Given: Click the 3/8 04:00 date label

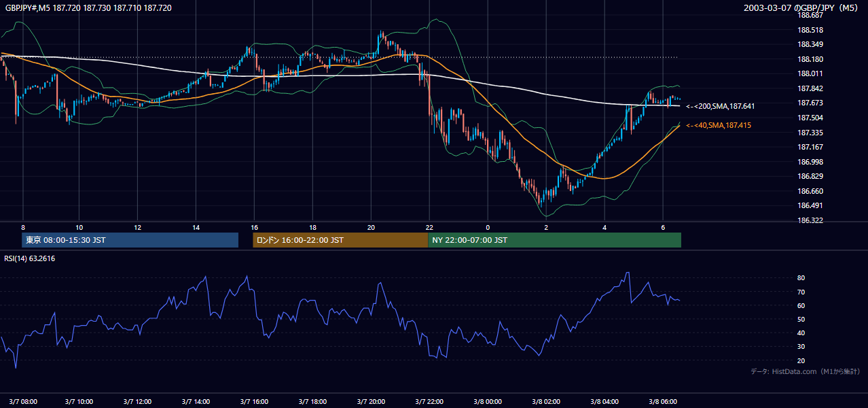Looking at the screenshot, I should 606,401.
